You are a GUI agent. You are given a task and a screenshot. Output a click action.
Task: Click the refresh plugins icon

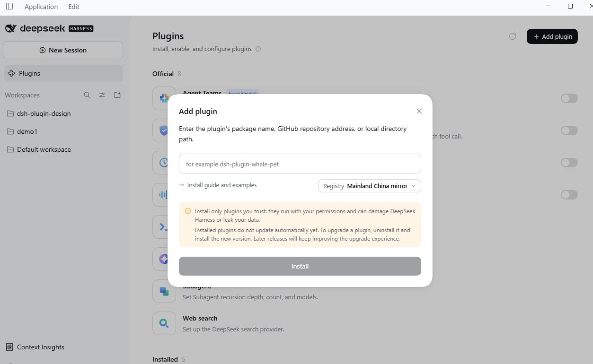pyautogui.click(x=513, y=36)
